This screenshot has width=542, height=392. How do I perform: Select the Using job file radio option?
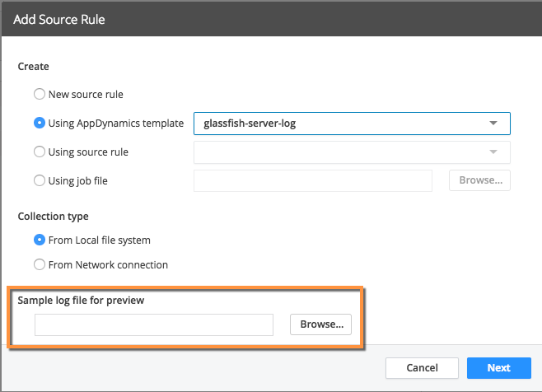(40, 180)
